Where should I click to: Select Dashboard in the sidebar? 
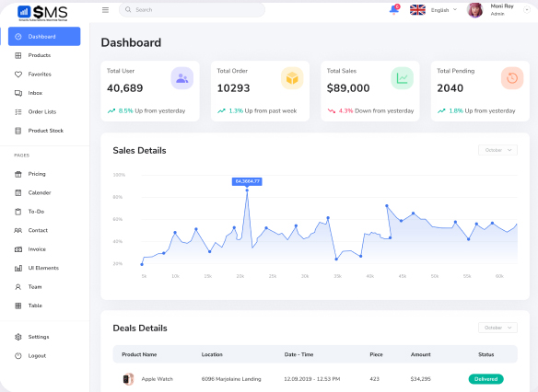(x=44, y=37)
